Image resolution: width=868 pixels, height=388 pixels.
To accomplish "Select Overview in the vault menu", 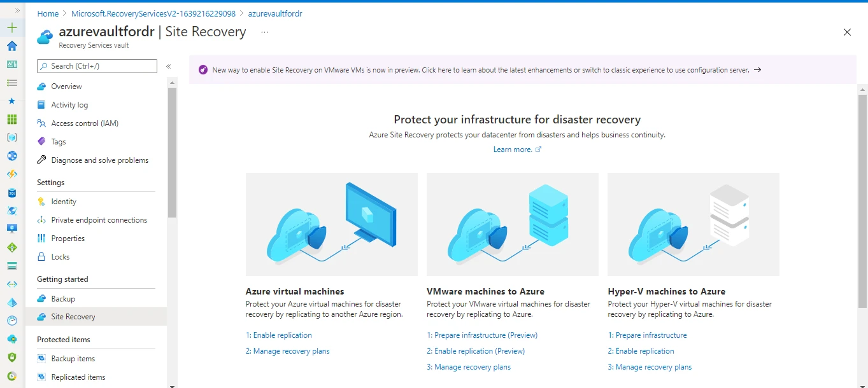I will tap(66, 86).
